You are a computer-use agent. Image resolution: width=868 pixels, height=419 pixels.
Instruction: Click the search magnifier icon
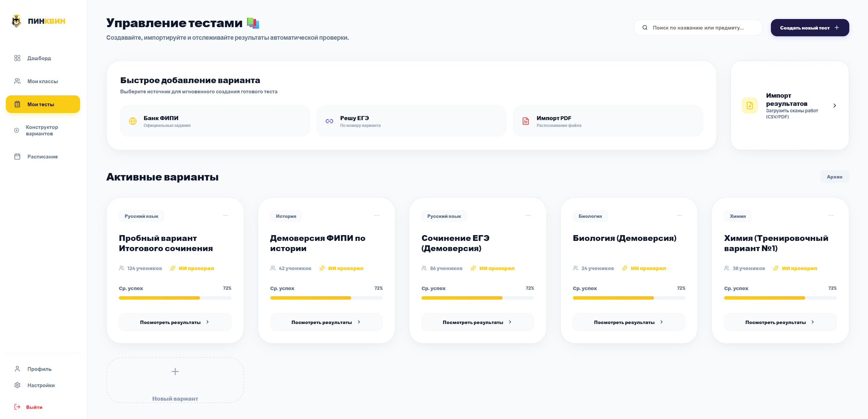click(x=645, y=28)
